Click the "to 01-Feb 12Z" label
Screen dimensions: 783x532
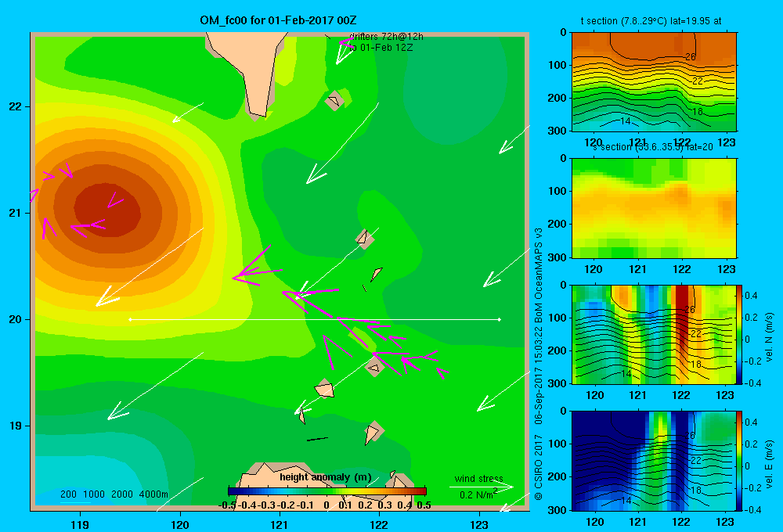[381, 48]
